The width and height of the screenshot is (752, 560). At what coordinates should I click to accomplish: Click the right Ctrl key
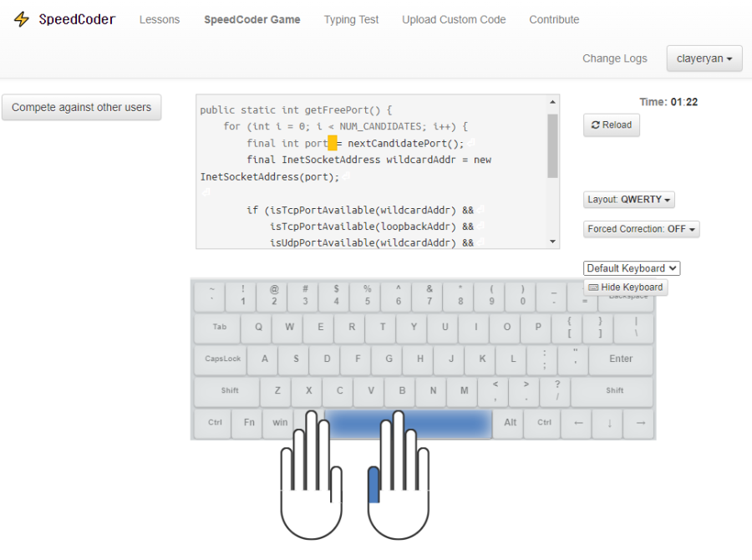pos(543,423)
